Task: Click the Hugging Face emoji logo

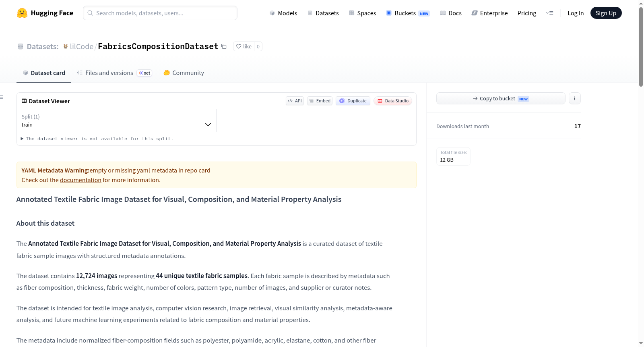Action: point(22,13)
